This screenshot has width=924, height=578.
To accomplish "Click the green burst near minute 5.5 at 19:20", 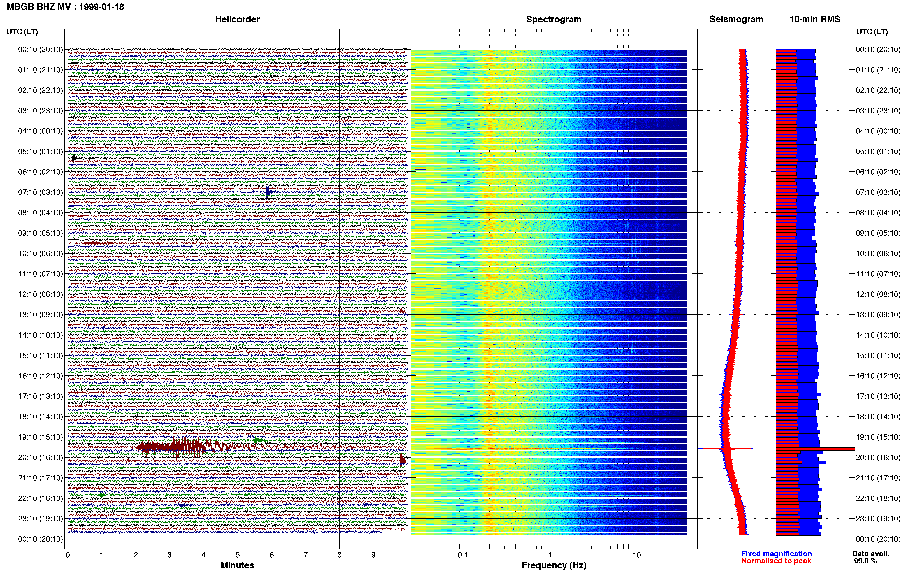I will 258,440.
